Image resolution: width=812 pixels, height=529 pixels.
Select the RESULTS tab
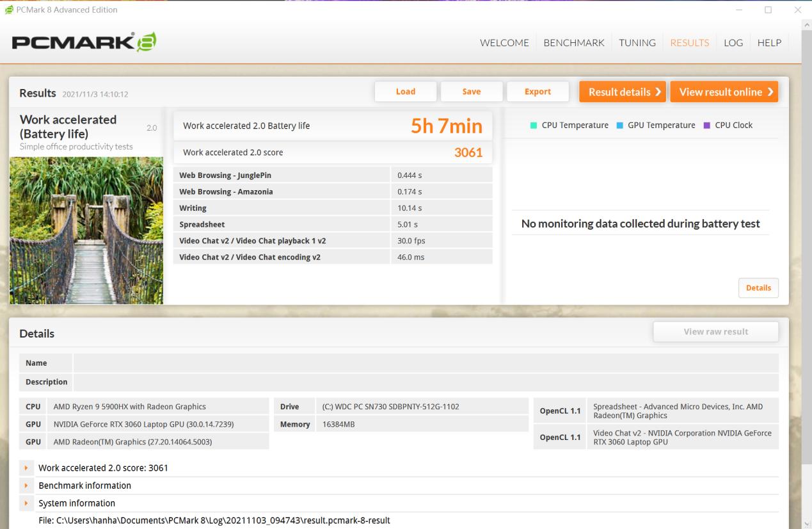[689, 43]
